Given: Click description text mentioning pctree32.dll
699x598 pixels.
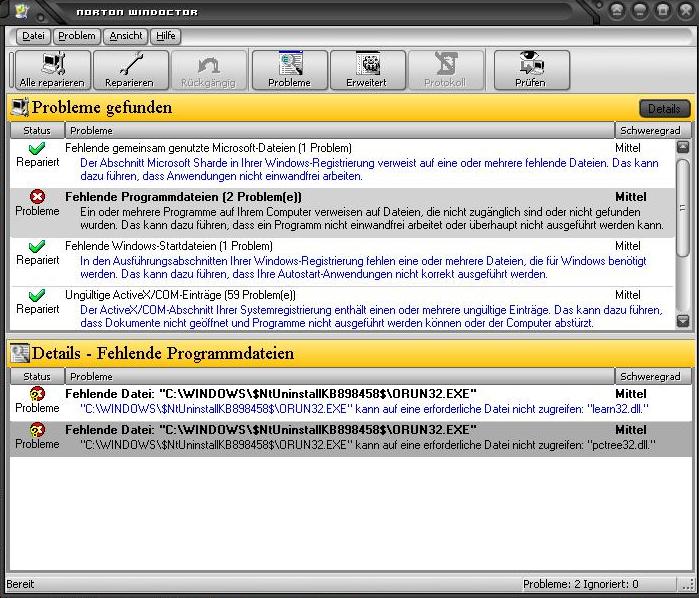Looking at the screenshot, I should [x=368, y=445].
